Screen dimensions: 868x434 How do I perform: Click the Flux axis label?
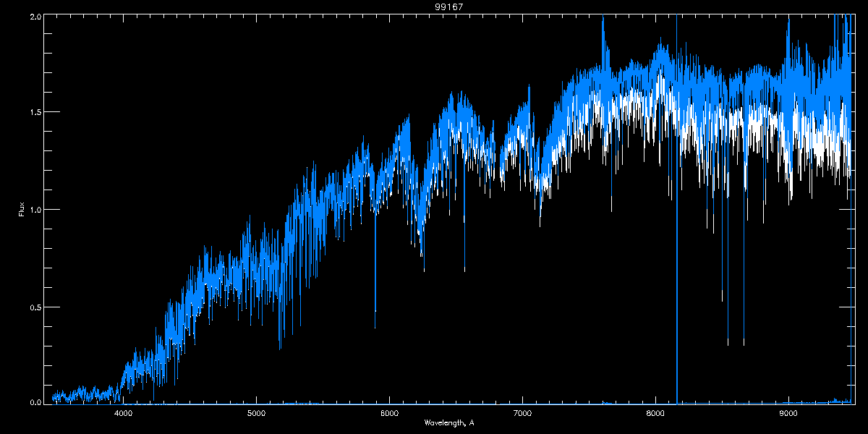click(22, 210)
